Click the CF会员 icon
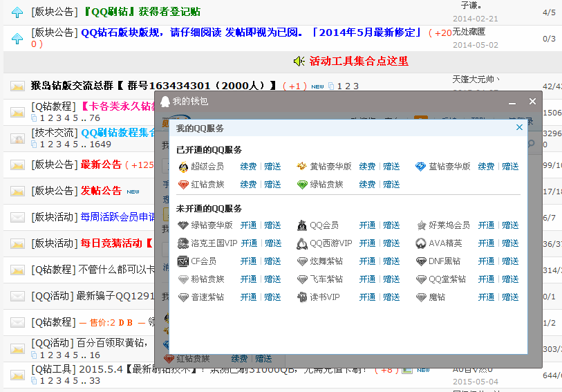Image resolution: width=562 pixels, height=392 pixels. [x=183, y=261]
